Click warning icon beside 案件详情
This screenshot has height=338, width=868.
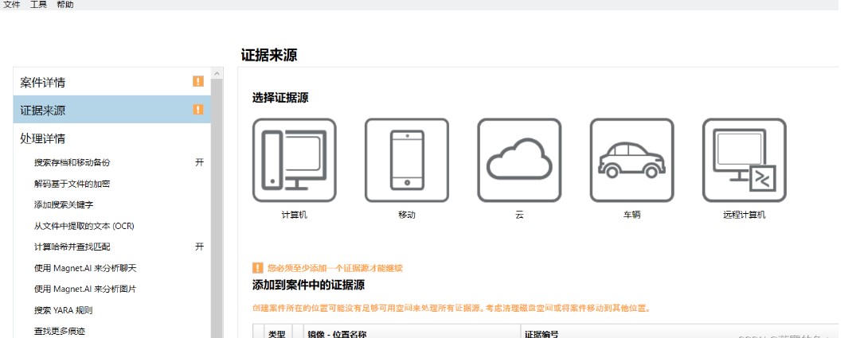click(198, 81)
